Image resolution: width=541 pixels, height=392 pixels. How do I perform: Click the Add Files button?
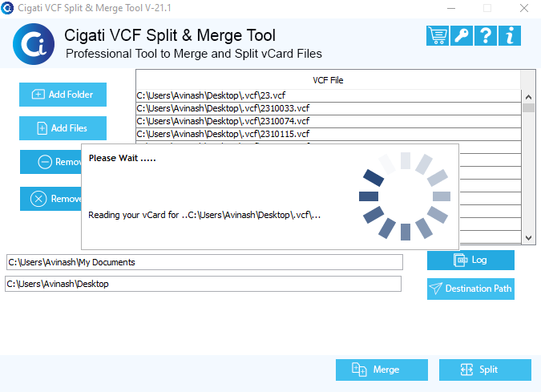coord(63,128)
